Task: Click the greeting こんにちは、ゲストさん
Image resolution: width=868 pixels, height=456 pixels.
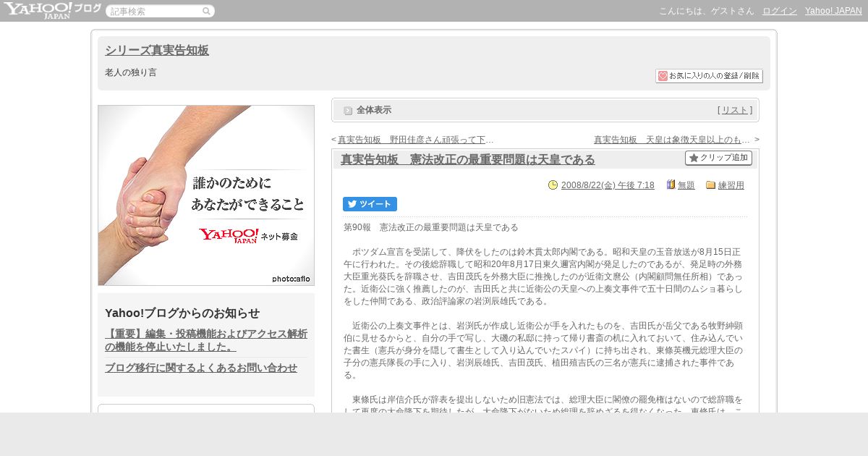Action: pos(707,11)
